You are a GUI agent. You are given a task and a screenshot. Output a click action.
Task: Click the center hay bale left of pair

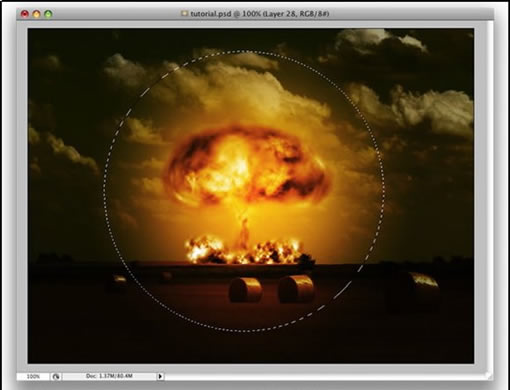pyautogui.click(x=245, y=290)
